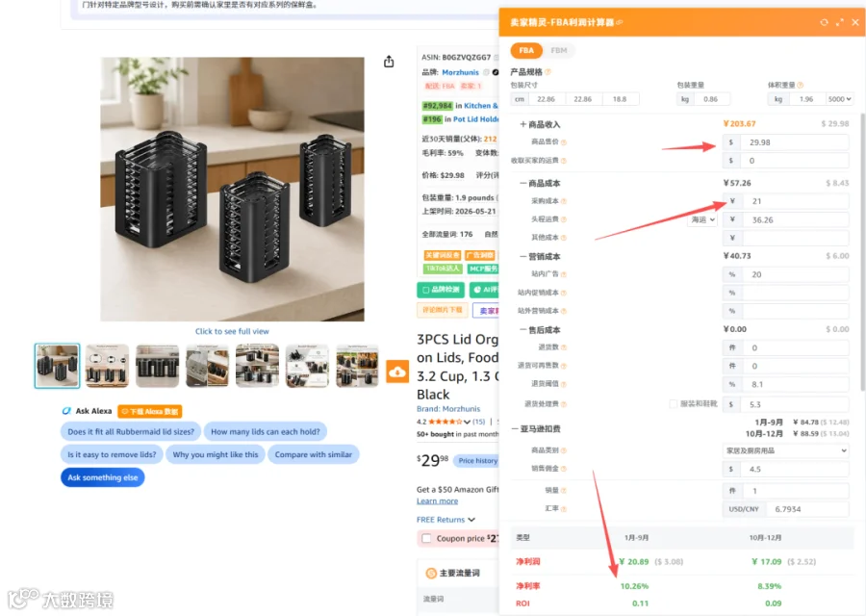Select the last product thumbnail
The width and height of the screenshot is (866, 616).
[x=357, y=366]
